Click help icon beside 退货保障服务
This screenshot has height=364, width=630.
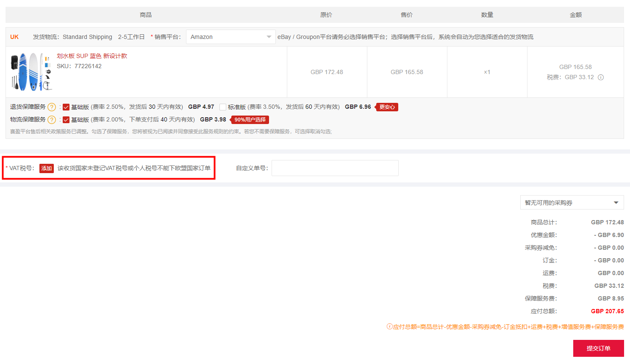coord(52,107)
